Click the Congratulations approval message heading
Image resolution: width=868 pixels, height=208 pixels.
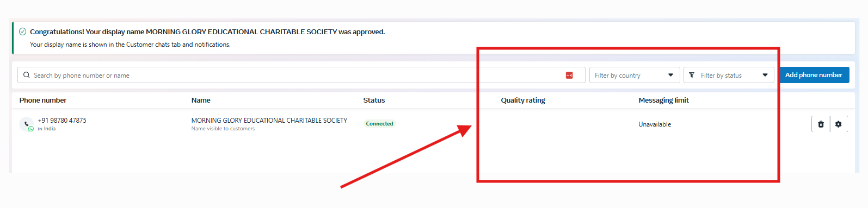tap(207, 32)
